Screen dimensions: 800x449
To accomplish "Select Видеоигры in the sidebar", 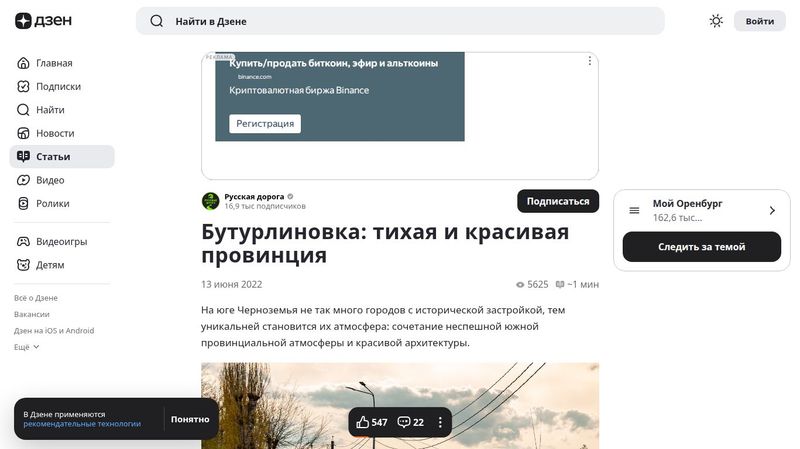I will coord(61,242).
